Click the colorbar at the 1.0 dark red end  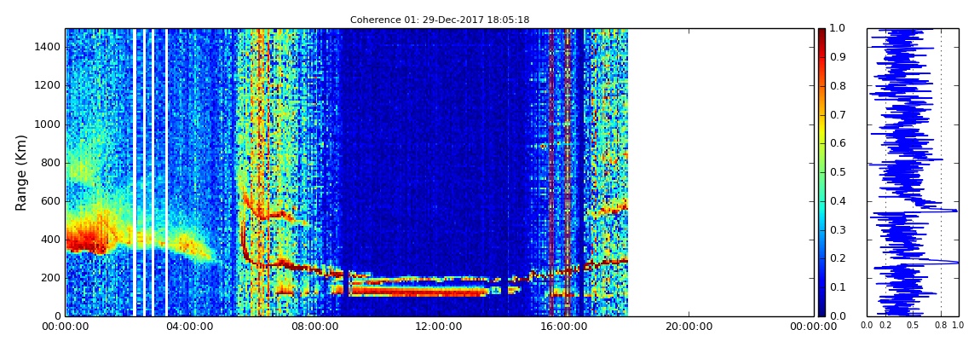(821, 31)
